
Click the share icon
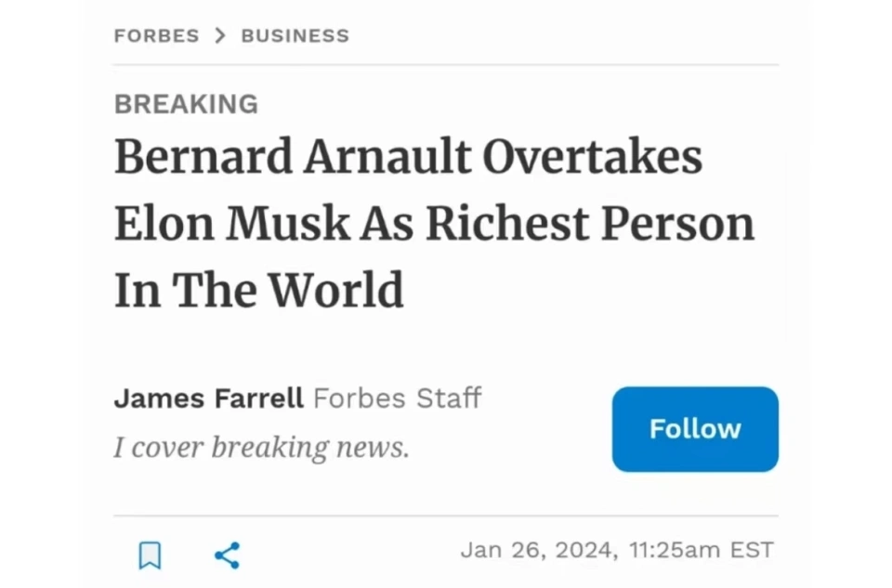coord(228,555)
